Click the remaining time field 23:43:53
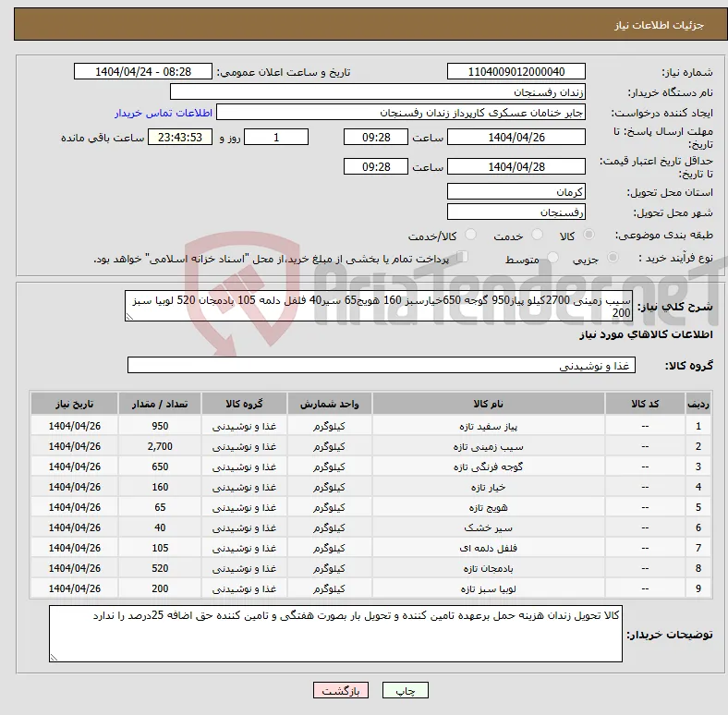 180,137
